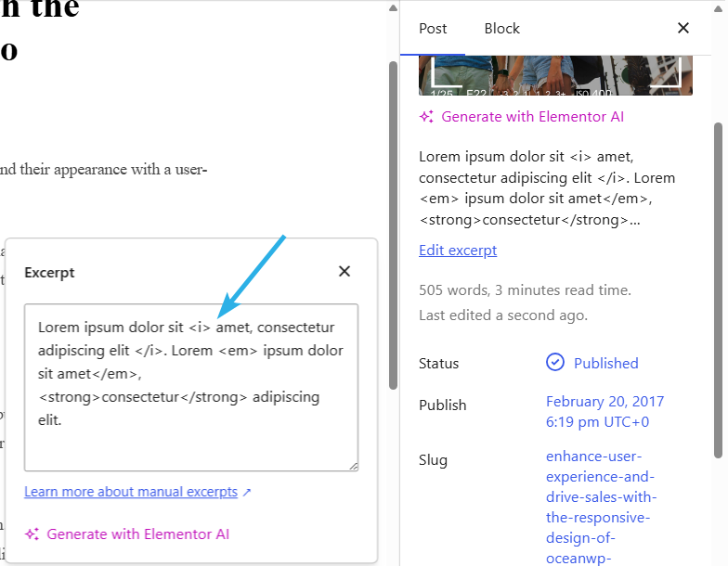Click the '505 words, 3 minutes read time.' text

coord(525,290)
